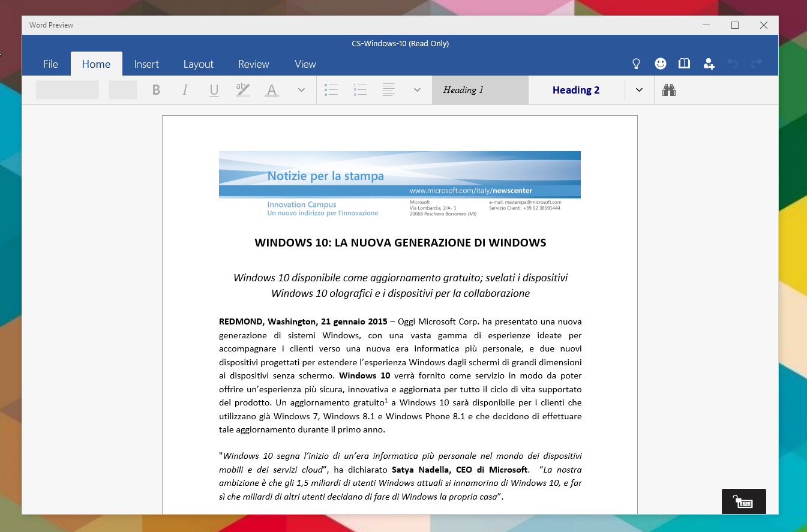This screenshot has width=807, height=532.
Task: Click the Undo arrow
Action: coord(733,63)
